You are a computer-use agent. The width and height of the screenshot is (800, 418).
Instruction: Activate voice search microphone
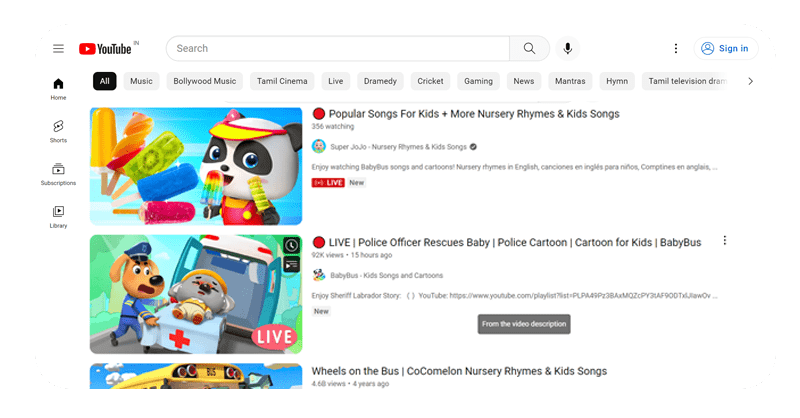(x=567, y=48)
